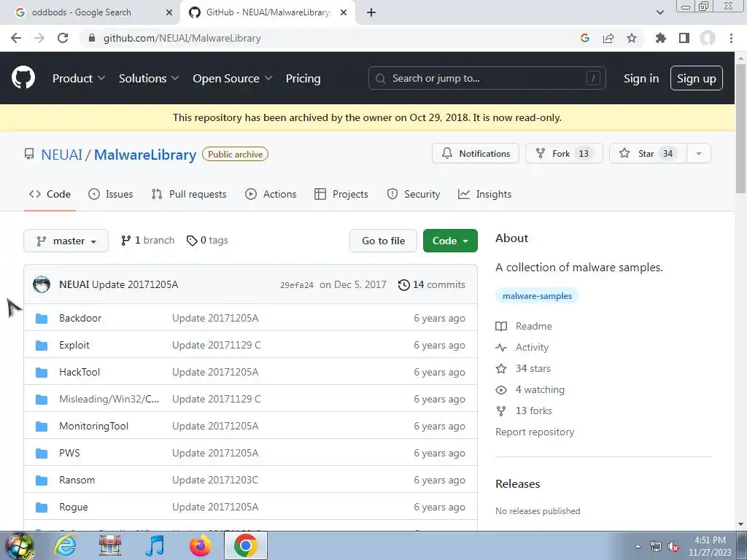Open the Star lists dropdown arrow
Screen dimensions: 747x560
pyautogui.click(x=699, y=153)
